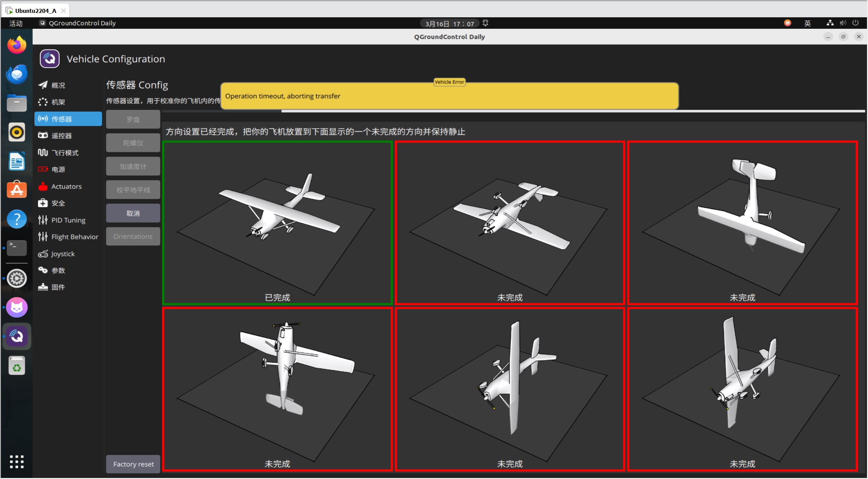The height and width of the screenshot is (479, 868).
Task: Click the QGroundControl logo icon
Action: point(50,59)
